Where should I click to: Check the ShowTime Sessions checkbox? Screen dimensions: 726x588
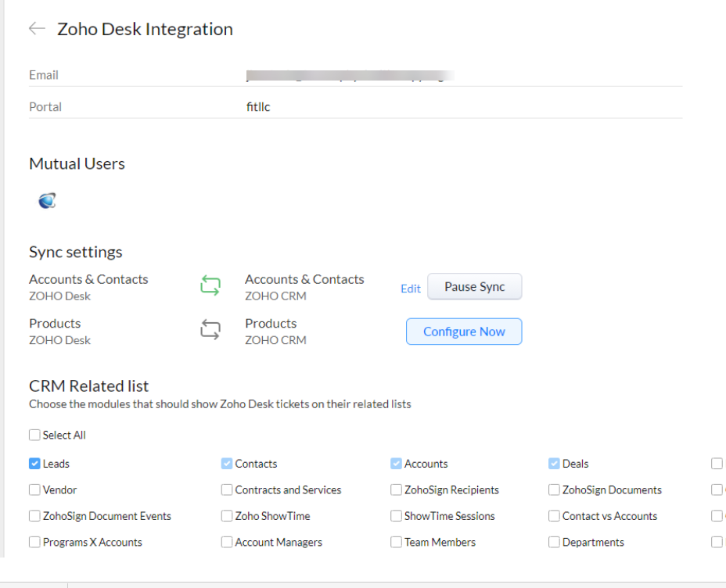[x=396, y=516]
